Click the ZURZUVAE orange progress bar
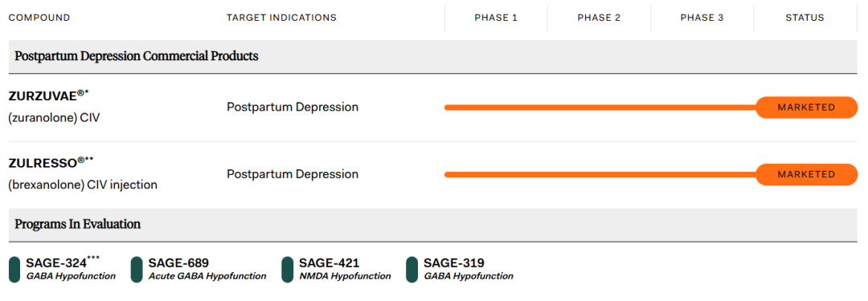 [600, 108]
